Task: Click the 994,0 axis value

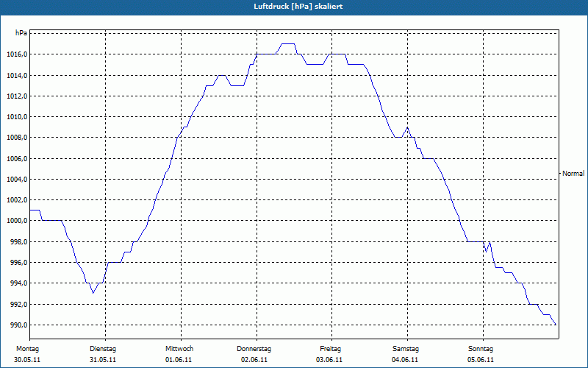Action: click(18, 283)
